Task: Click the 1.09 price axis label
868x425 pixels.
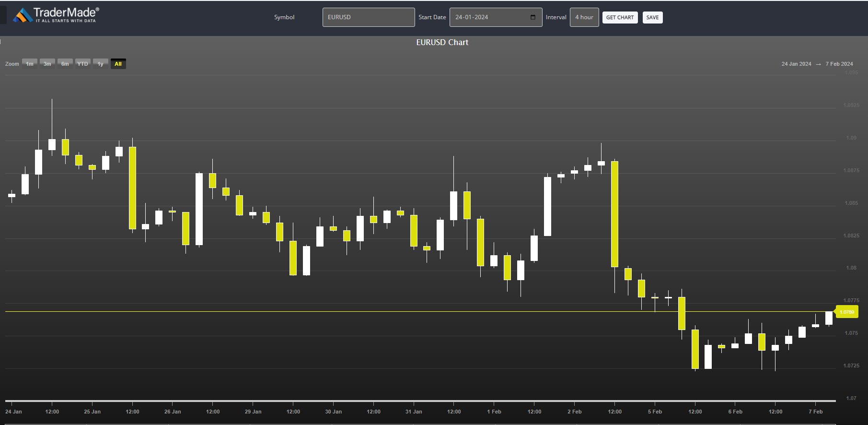Action: (x=851, y=138)
